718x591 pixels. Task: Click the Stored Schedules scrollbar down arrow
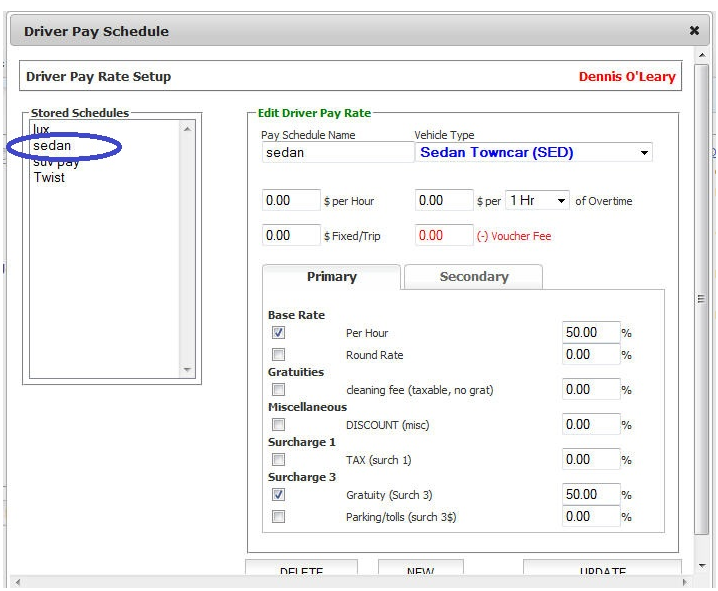click(187, 369)
